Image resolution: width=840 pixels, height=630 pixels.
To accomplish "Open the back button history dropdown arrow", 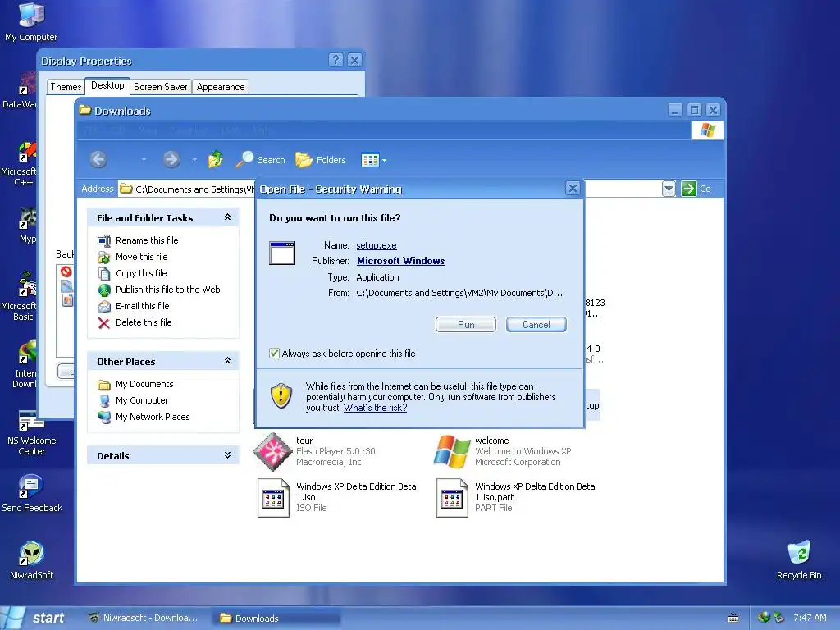I will [143, 160].
